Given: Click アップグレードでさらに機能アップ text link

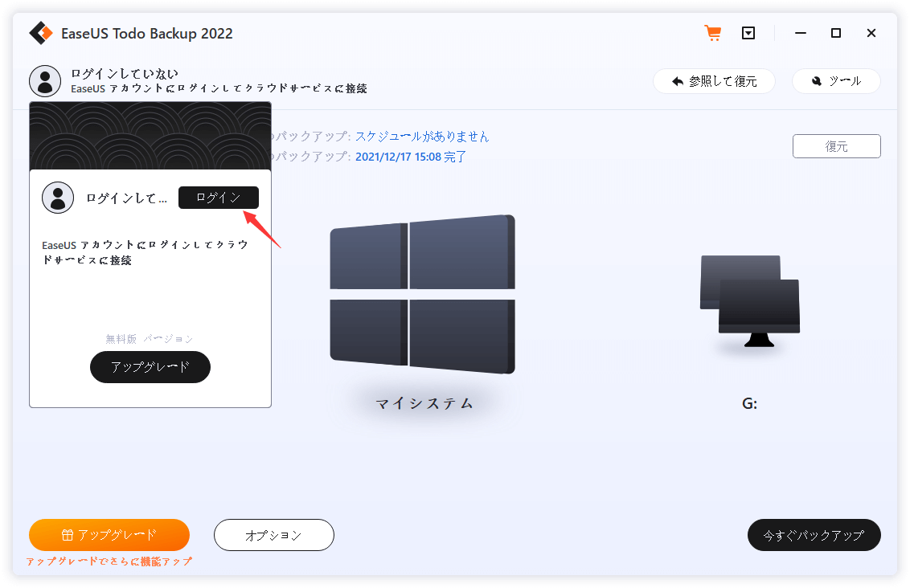Looking at the screenshot, I should pos(109,561).
